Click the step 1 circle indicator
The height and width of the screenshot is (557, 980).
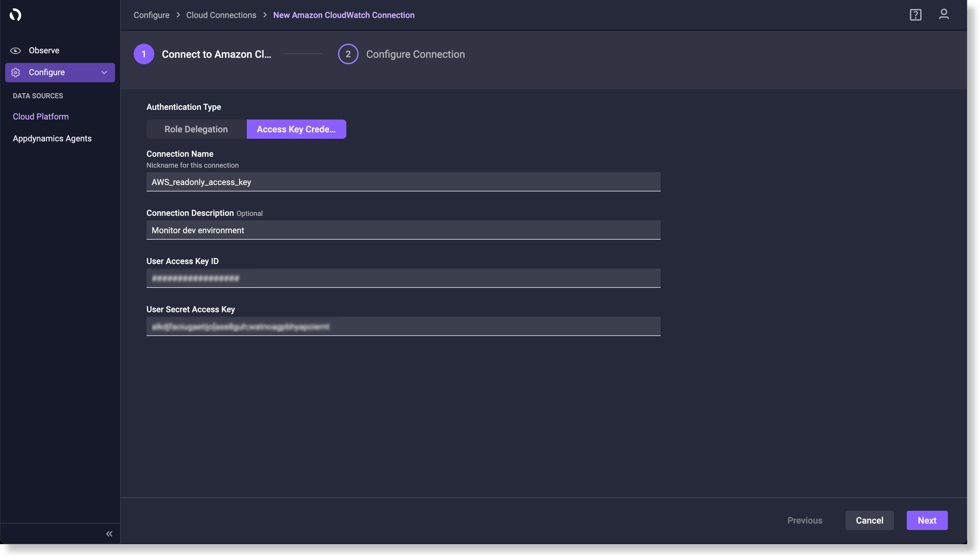click(x=144, y=54)
